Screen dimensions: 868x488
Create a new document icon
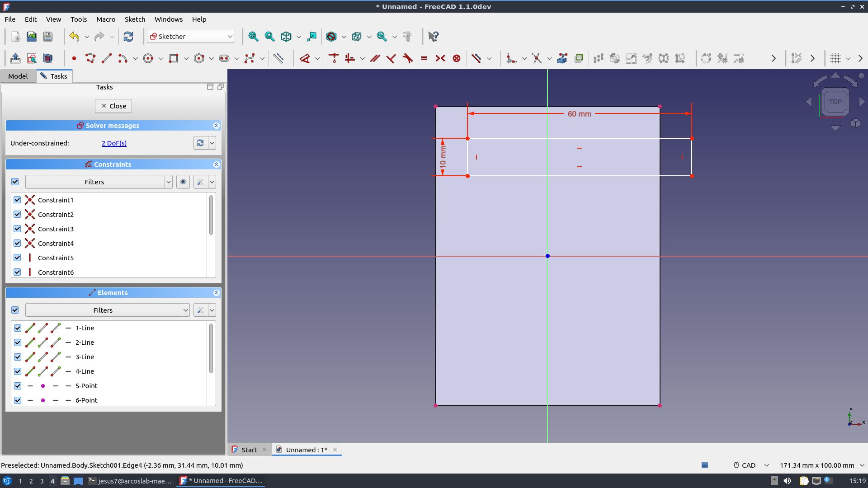coord(15,37)
